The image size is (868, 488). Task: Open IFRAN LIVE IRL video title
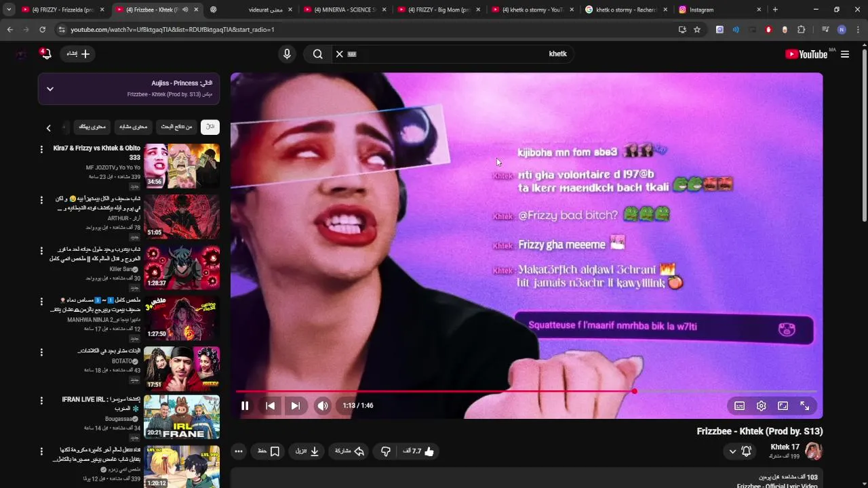101,404
